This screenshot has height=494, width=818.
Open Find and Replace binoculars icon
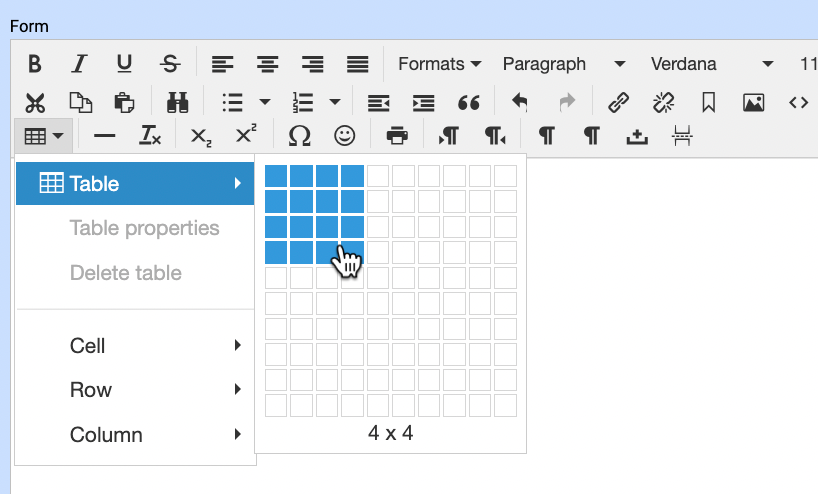point(178,102)
